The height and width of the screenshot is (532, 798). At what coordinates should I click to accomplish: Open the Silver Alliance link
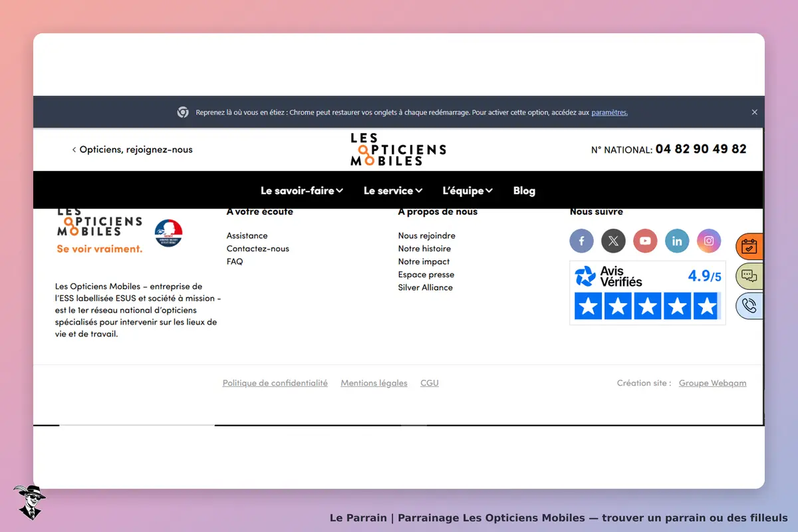[426, 287]
